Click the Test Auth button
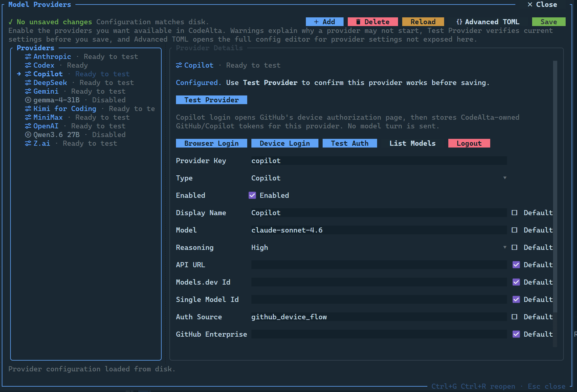The width and height of the screenshot is (577, 392). point(350,143)
